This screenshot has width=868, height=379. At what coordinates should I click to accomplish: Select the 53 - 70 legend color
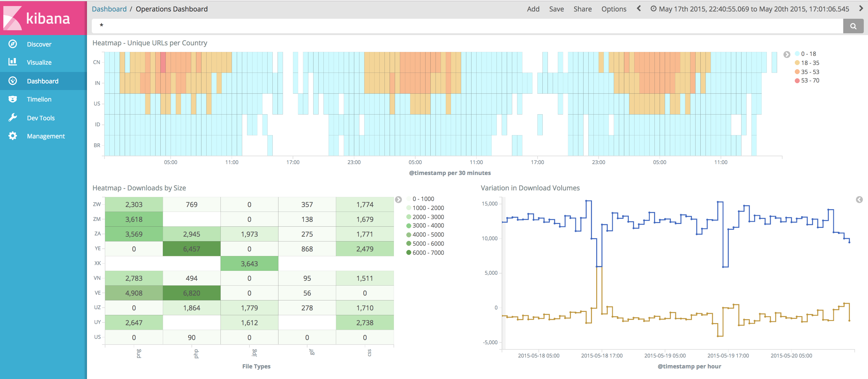(x=797, y=81)
